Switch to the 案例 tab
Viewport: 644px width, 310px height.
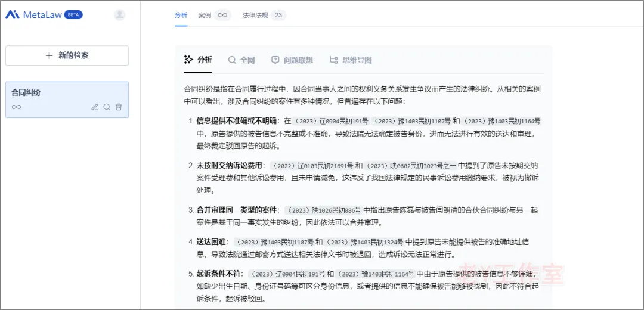tap(205, 15)
